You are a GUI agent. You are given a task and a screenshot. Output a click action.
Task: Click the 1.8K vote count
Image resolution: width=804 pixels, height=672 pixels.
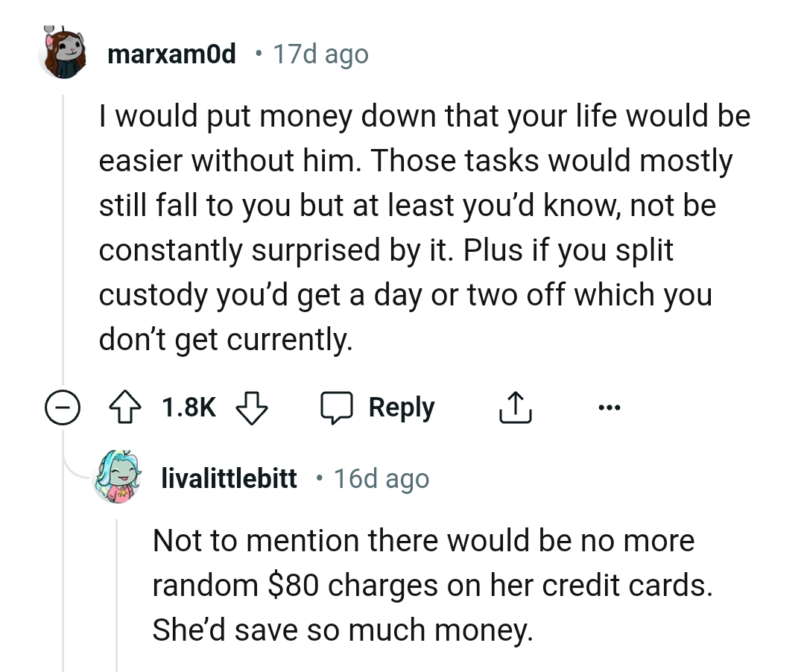187,407
